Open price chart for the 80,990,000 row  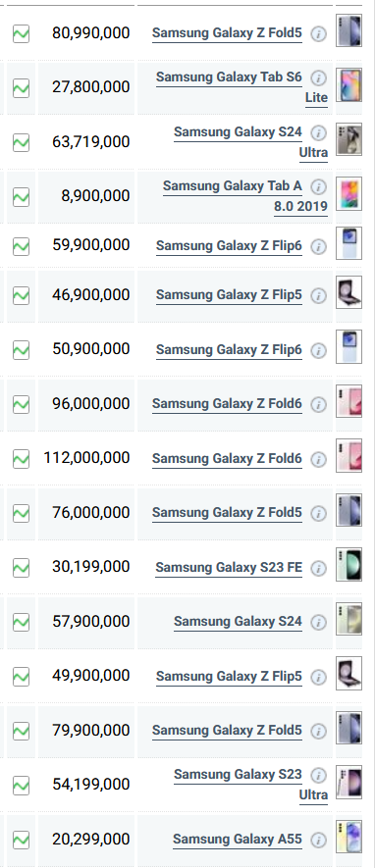point(21,33)
